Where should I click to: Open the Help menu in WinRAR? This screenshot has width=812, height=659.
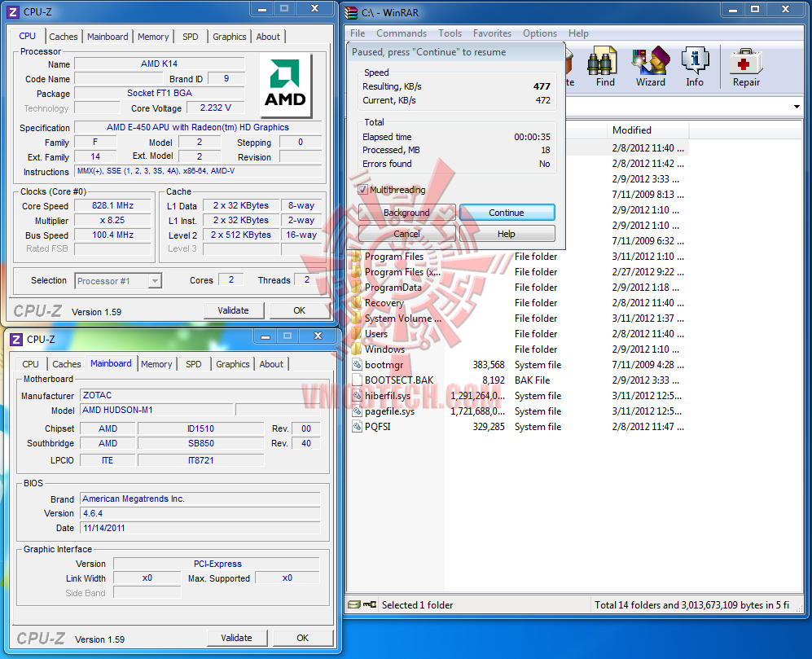tap(578, 33)
